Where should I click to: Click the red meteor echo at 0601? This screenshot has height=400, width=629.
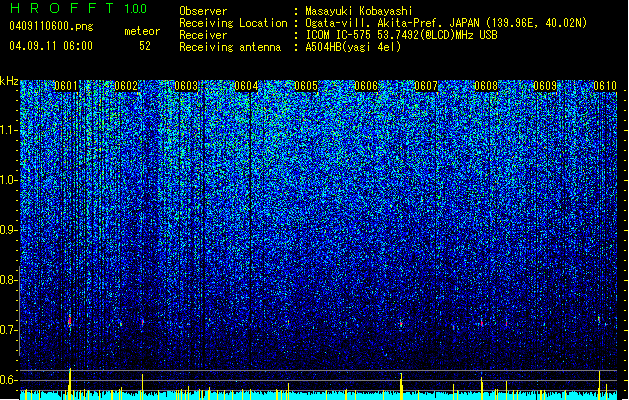[x=69, y=321]
